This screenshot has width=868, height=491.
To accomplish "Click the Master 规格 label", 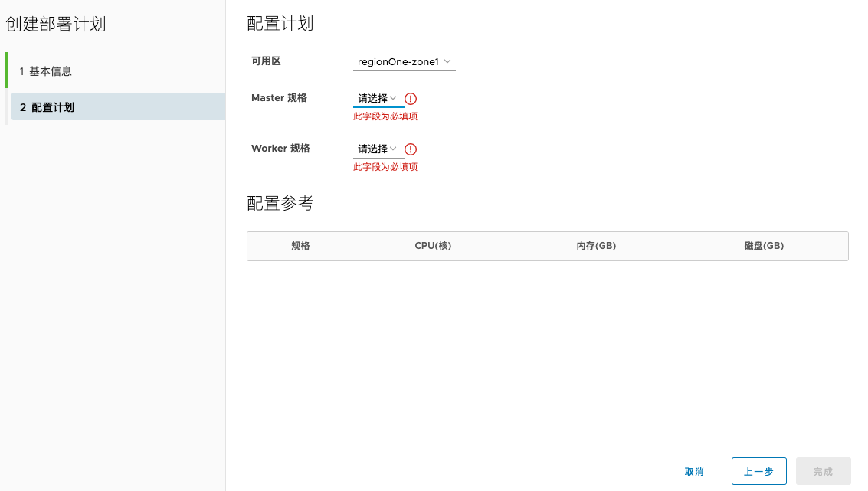I will click(x=279, y=98).
